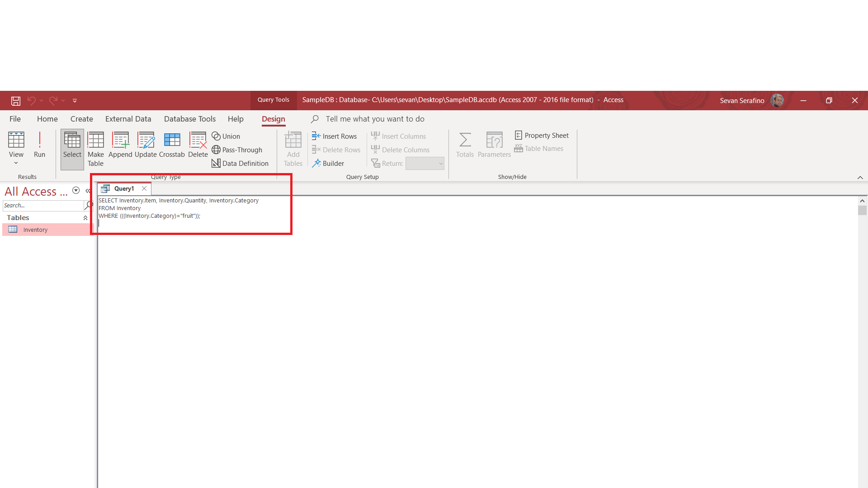Choose the Update query type
Screen dimensions: 868x488
click(146, 145)
